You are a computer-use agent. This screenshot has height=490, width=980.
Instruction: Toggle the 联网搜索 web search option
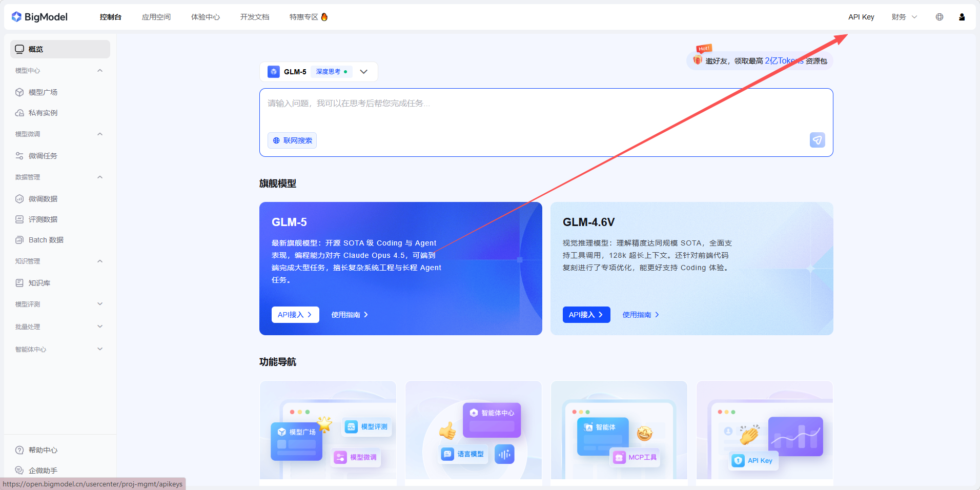(292, 140)
